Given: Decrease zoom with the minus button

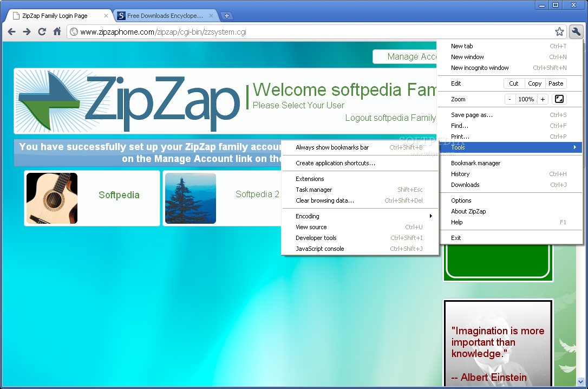Looking at the screenshot, I should [x=509, y=99].
